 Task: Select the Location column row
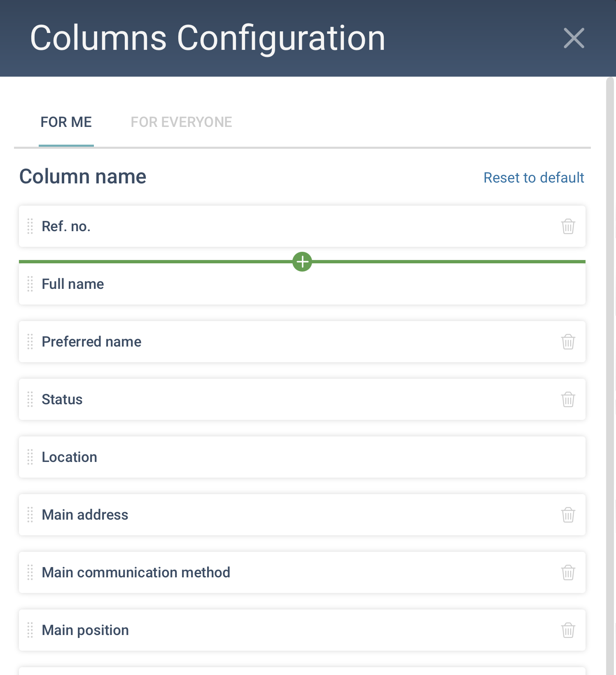[x=302, y=457]
